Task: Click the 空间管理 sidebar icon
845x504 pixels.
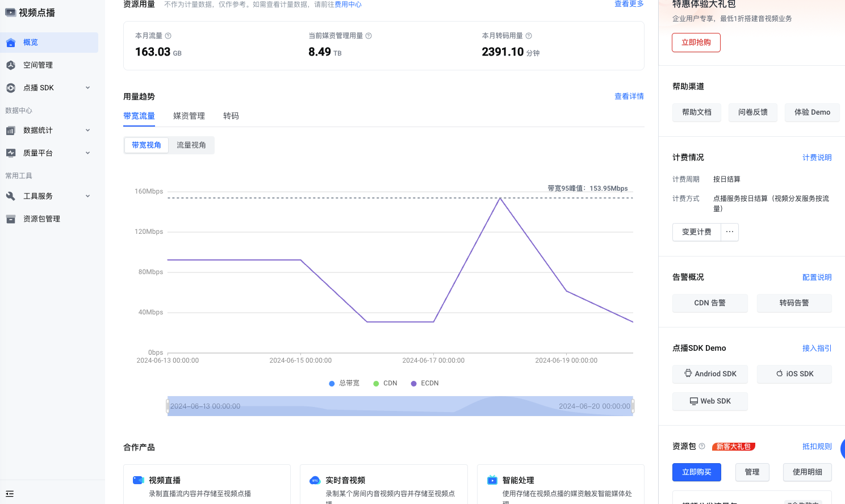Action: 11,65
